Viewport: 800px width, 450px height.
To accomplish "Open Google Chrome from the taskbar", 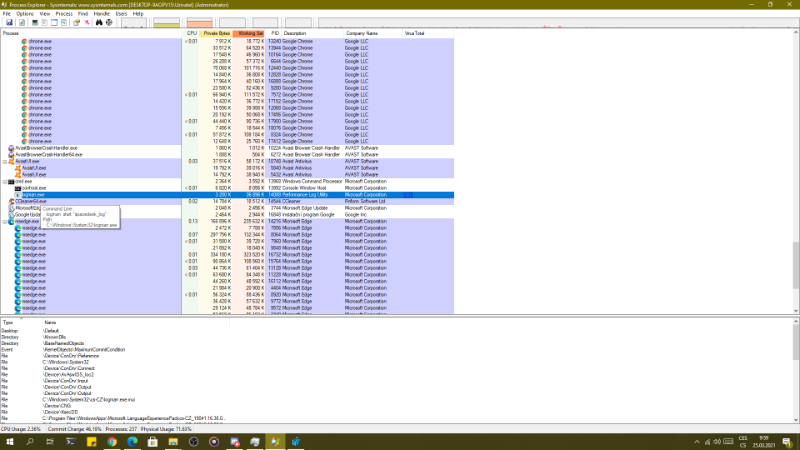I will [112, 441].
